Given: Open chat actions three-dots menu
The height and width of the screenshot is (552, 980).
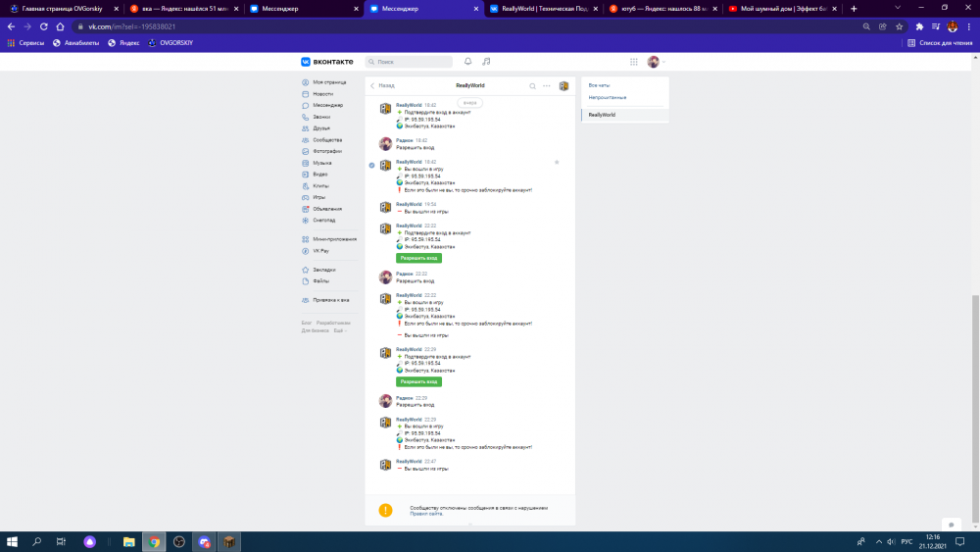Looking at the screenshot, I should click(547, 86).
